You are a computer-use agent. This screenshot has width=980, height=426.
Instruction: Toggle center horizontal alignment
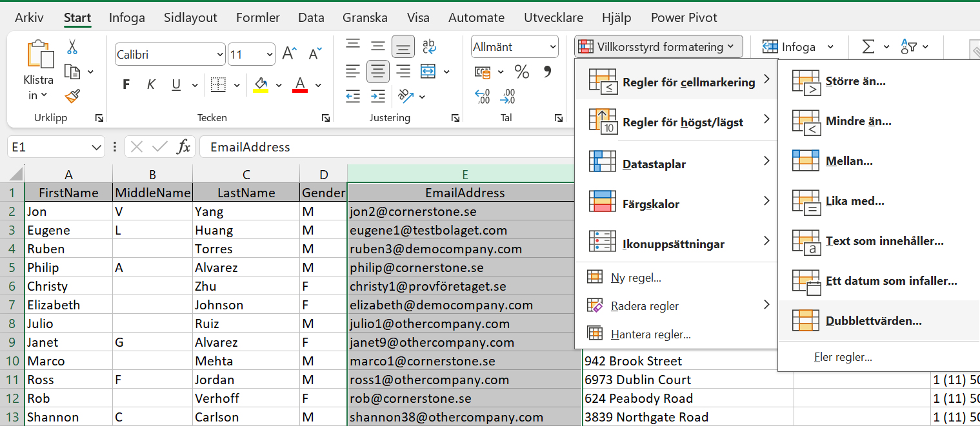[x=377, y=72]
